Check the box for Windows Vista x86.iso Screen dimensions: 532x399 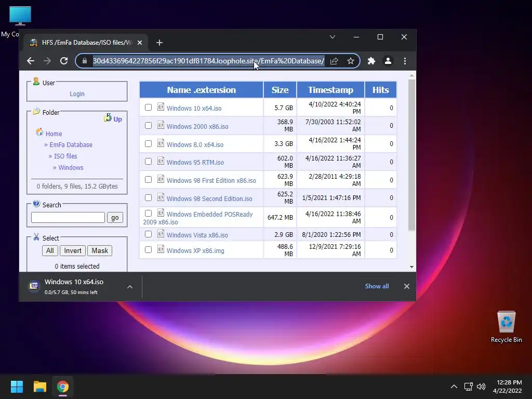coord(148,234)
